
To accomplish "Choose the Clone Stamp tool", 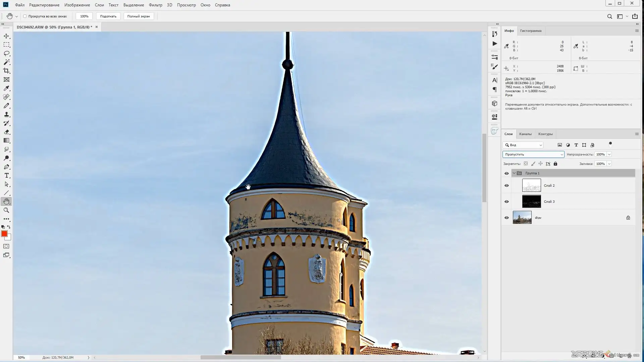I will click(6, 114).
